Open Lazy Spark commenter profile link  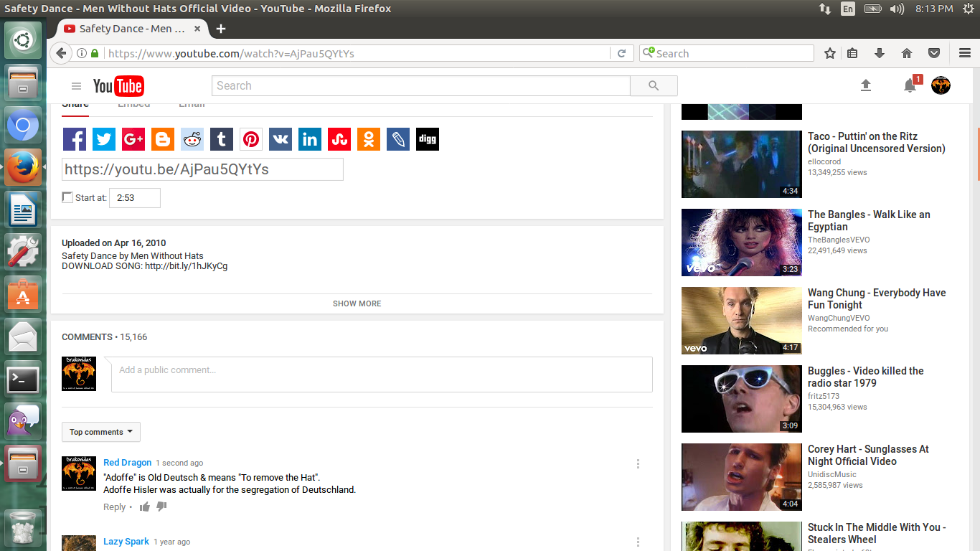pyautogui.click(x=126, y=542)
